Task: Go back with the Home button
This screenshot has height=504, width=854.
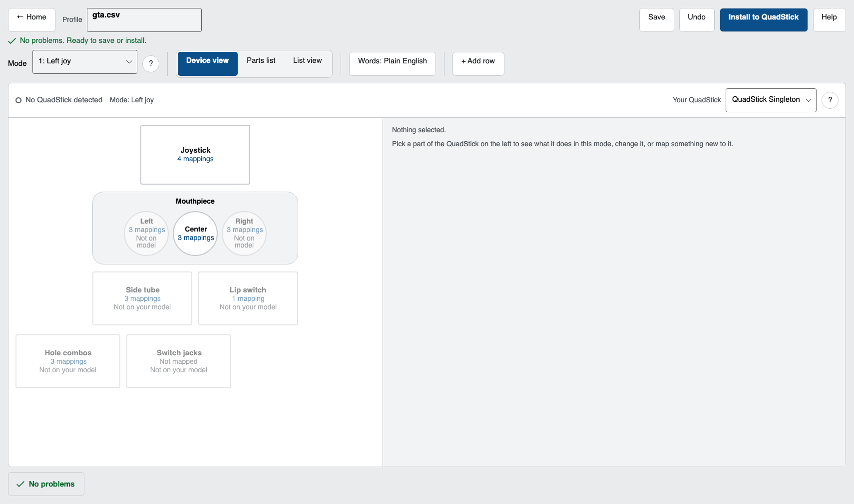Action: [31, 20]
